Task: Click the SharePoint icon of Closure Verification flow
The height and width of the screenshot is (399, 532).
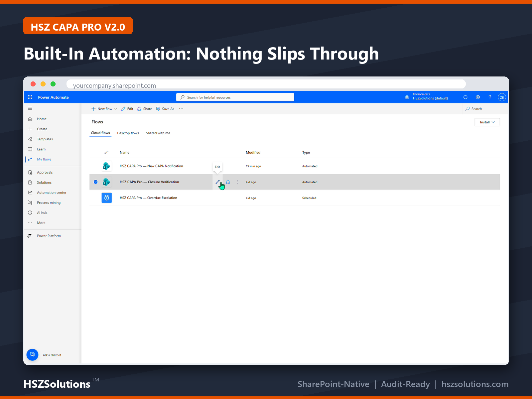Action: 106,182
